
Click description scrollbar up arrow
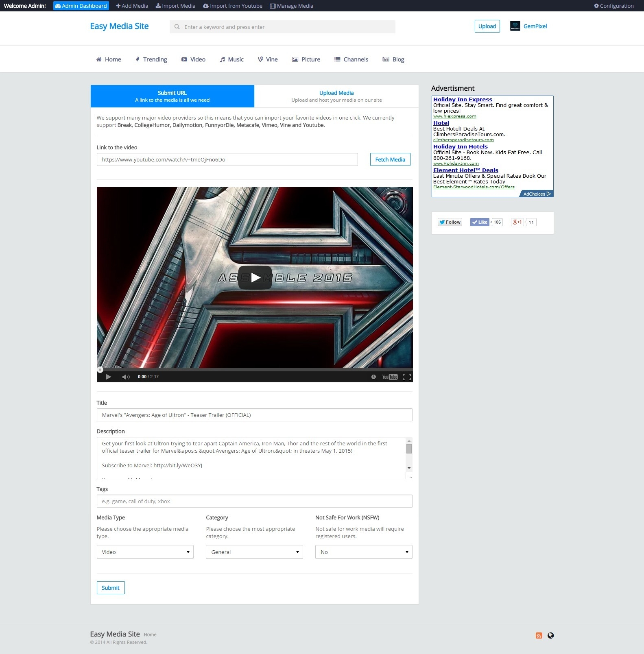coord(409,441)
